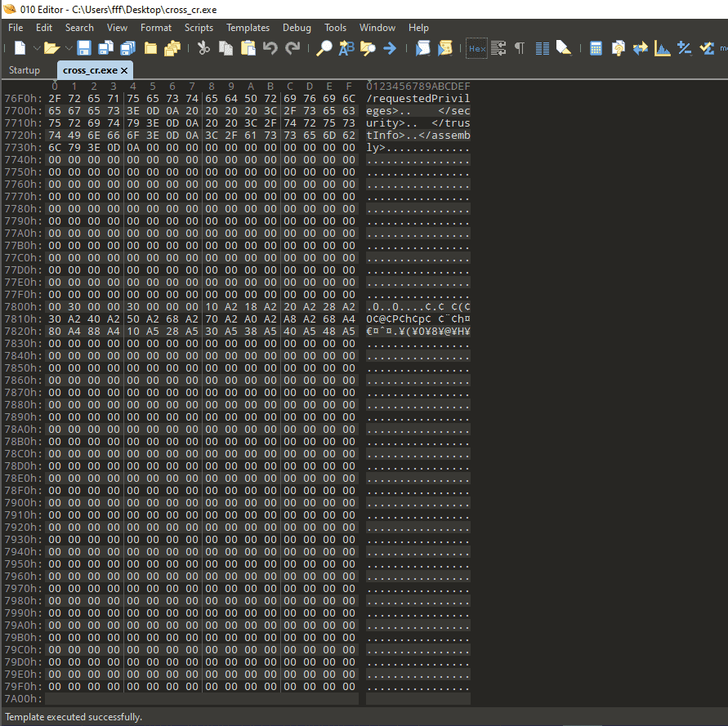Viewport: 728px width, 726px height.
Task: Close the cross_cr.exe tab
Action: click(123, 70)
